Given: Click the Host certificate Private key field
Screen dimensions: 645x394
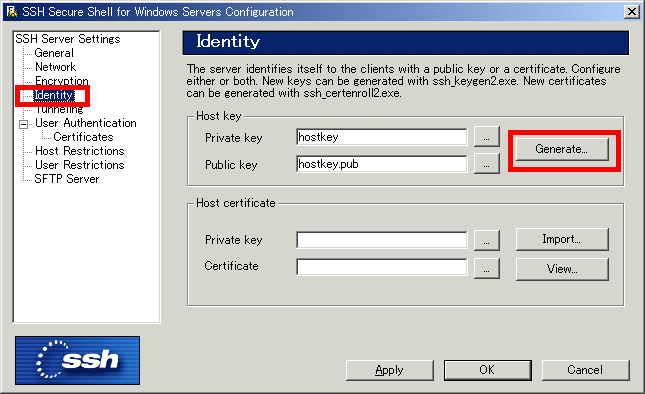Looking at the screenshot, I should coord(381,240).
